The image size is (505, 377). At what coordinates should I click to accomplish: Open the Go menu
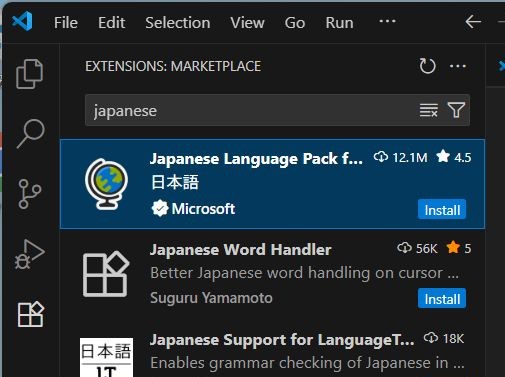click(x=295, y=23)
